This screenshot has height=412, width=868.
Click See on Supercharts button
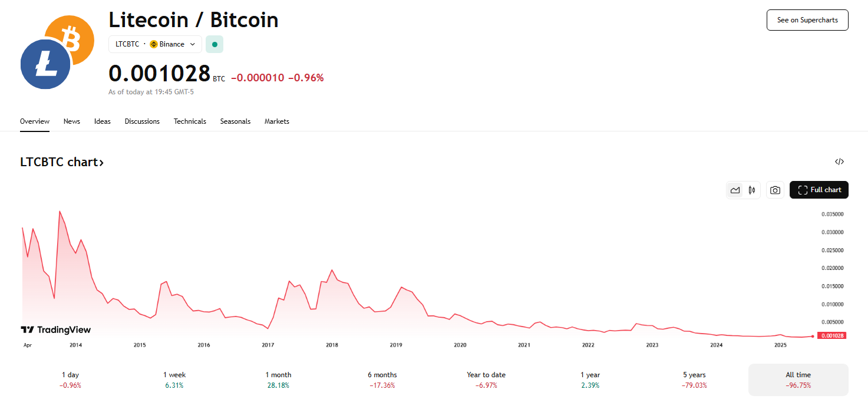point(807,20)
